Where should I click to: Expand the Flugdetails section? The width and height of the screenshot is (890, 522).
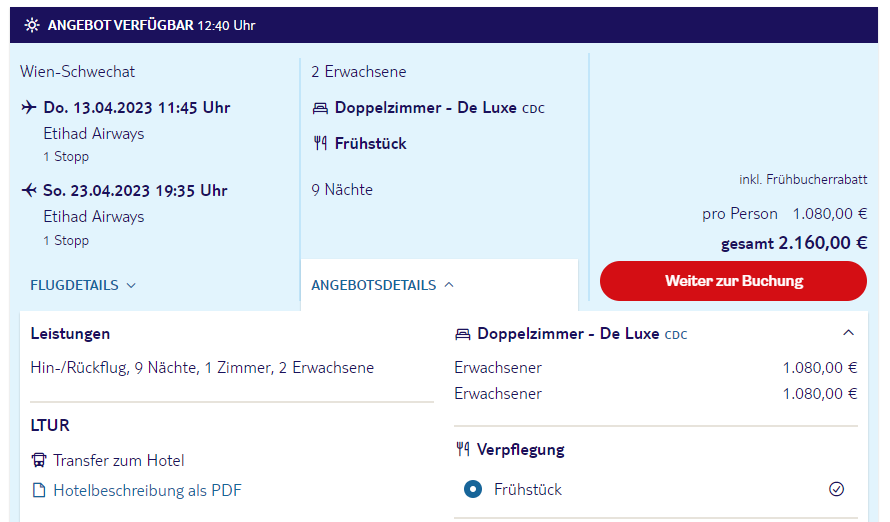click(x=131, y=285)
